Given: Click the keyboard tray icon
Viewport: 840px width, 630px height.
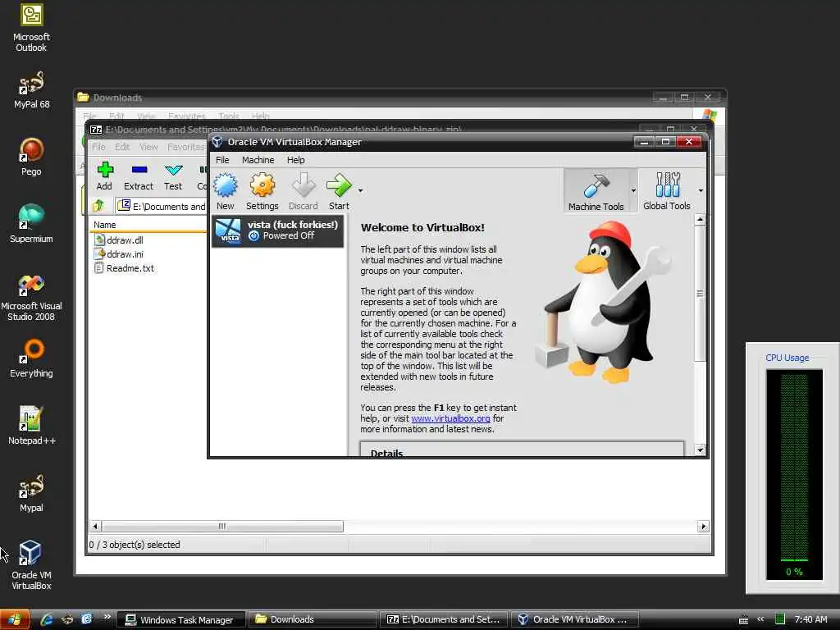Looking at the screenshot, I should pyautogui.click(x=743, y=620).
